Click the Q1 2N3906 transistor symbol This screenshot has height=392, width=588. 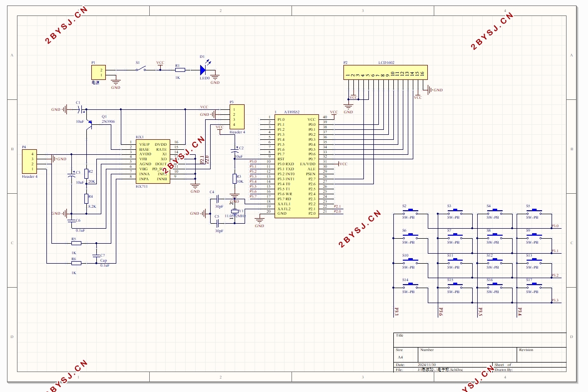coord(90,124)
